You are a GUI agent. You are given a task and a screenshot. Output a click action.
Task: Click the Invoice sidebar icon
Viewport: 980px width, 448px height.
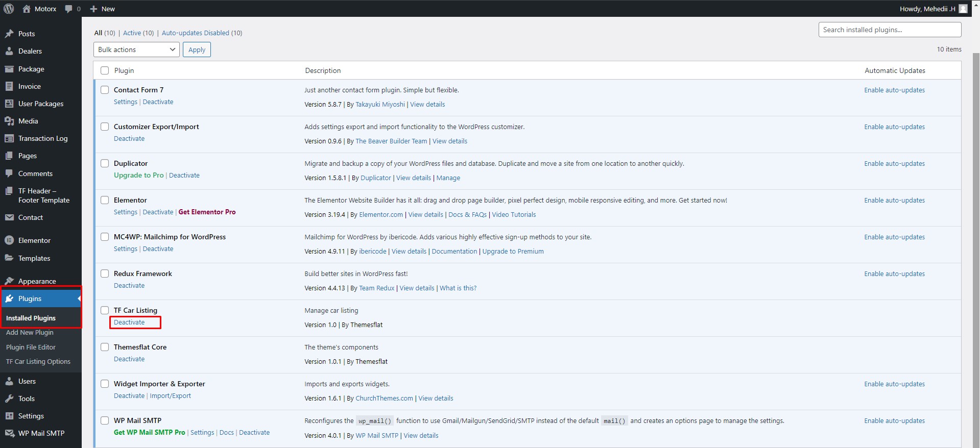click(9, 86)
